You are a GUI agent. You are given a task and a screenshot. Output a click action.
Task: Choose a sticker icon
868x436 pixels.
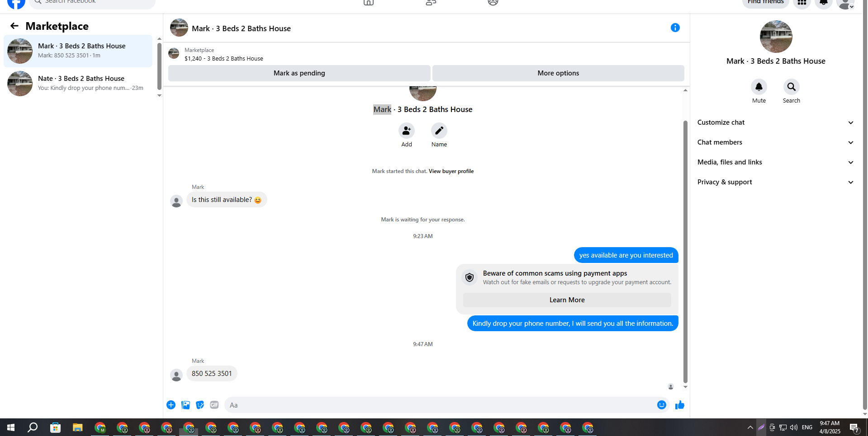(200, 405)
